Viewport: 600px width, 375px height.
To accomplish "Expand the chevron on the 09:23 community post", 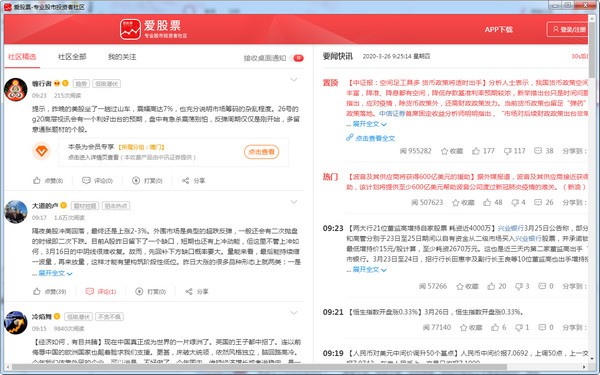I will [293, 80].
